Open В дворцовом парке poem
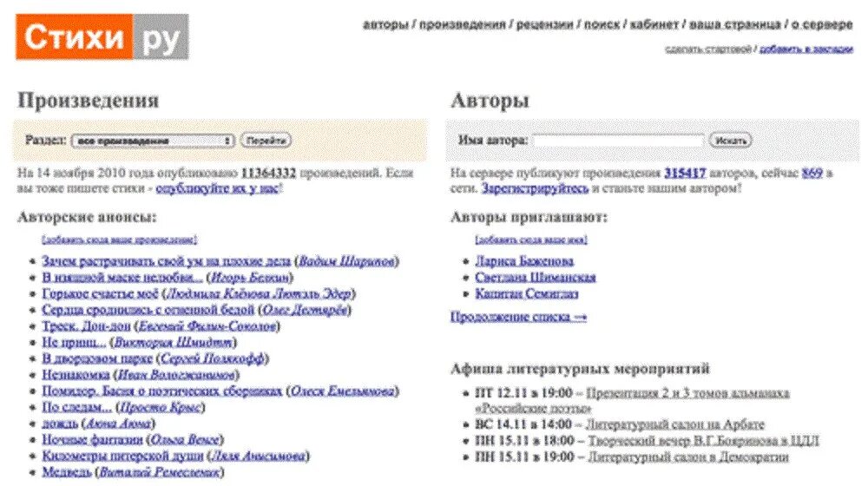 coord(97,358)
